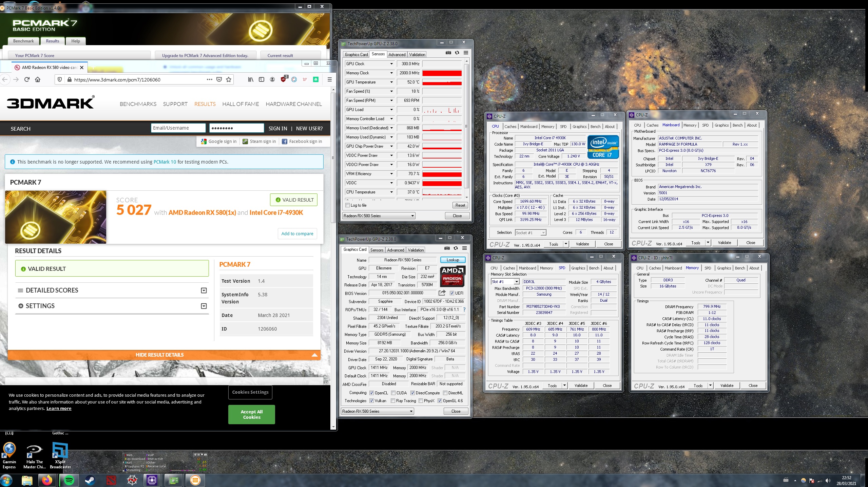Enable the Log to file checkbox

click(x=347, y=205)
